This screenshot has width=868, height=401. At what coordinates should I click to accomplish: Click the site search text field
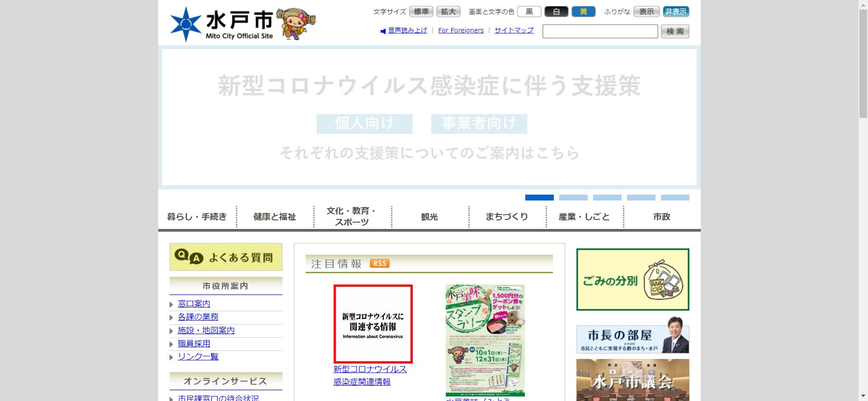click(x=600, y=32)
